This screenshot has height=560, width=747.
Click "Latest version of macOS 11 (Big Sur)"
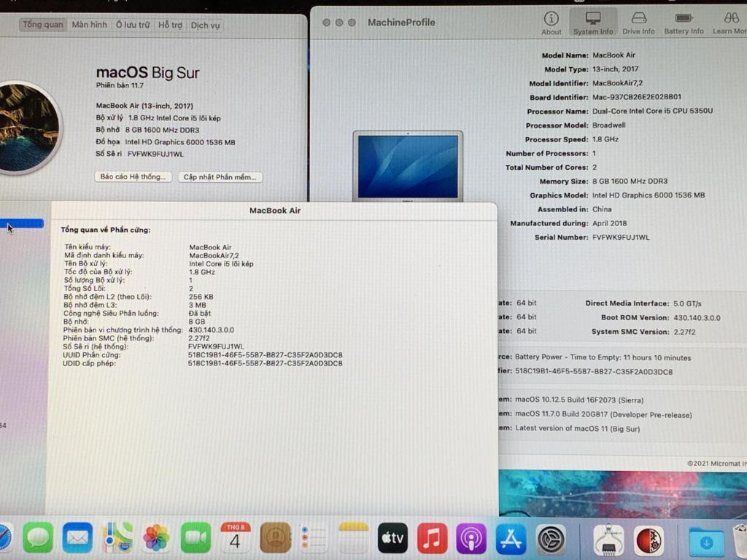578,429
